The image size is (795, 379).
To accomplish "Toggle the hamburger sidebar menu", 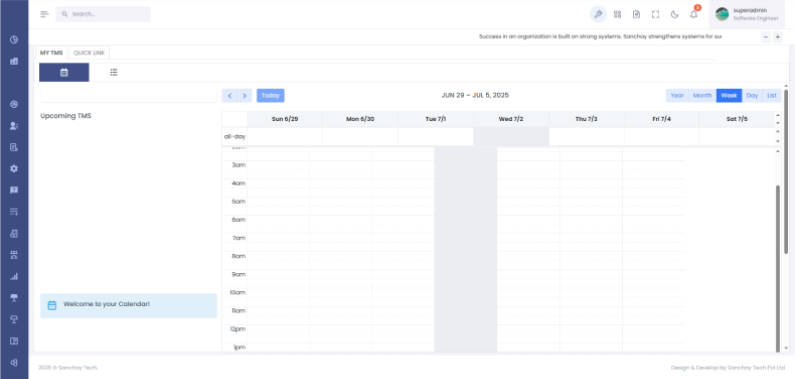I will [x=45, y=14].
